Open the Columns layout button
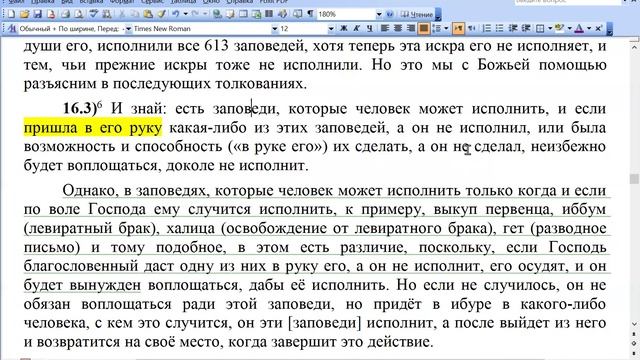The height and width of the screenshot is (360, 640). click(x=269, y=14)
